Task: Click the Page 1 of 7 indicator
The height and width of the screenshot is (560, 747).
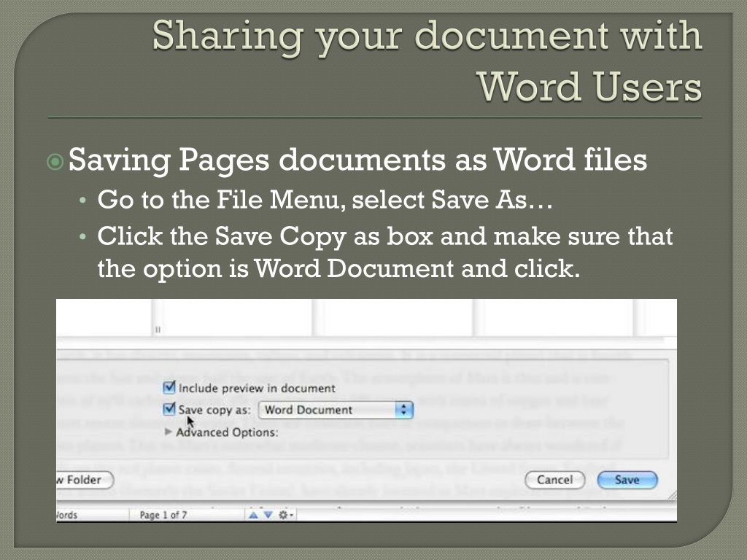Action: tap(163, 515)
